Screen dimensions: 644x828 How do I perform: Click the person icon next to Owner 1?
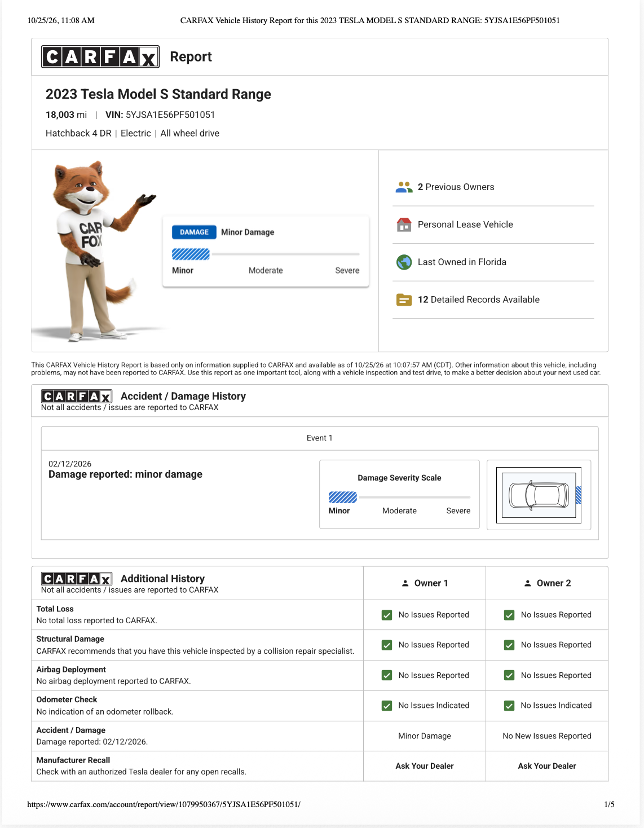point(405,583)
